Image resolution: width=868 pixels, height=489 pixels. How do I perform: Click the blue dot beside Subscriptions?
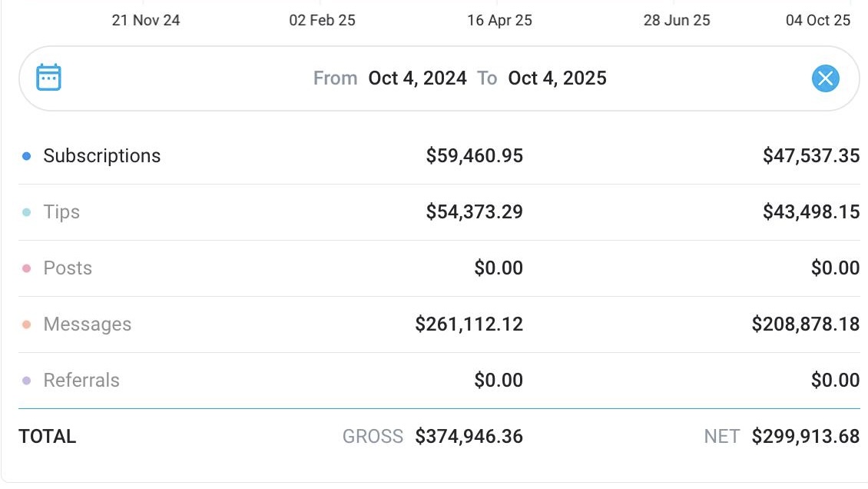[26, 156]
